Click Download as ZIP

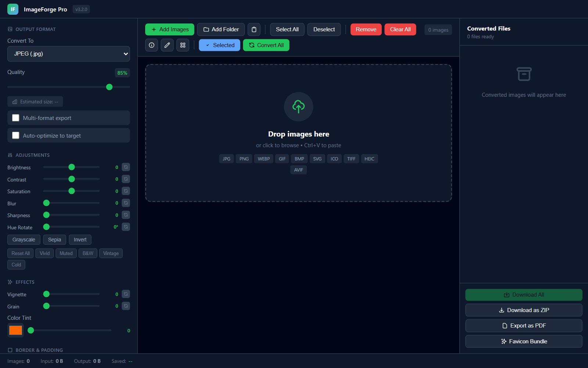(x=524, y=310)
